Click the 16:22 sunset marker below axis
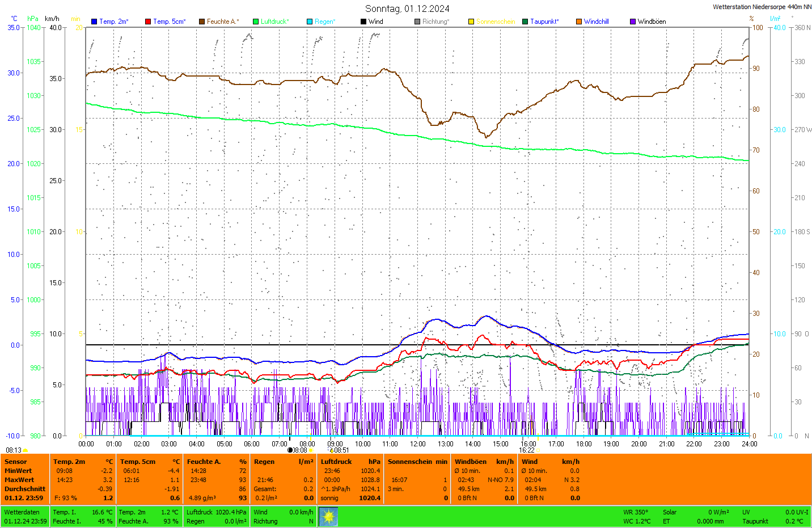The image size is (812, 528). click(x=527, y=450)
